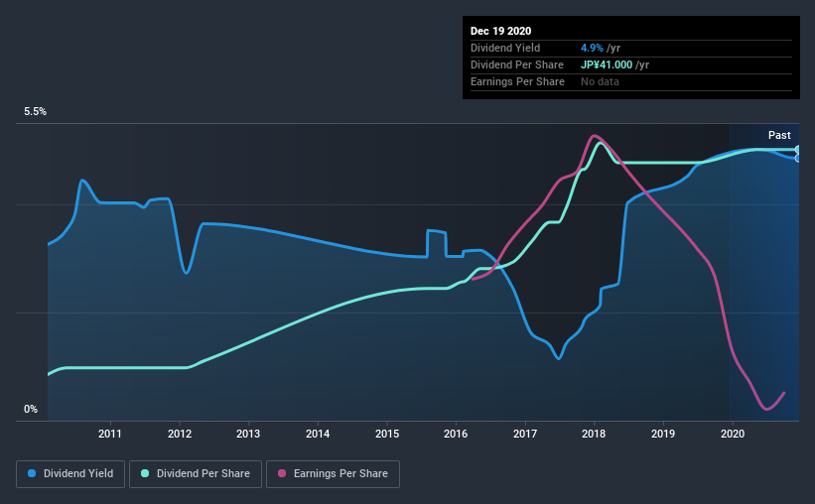Click the "Past" region label
Viewport: 815px width, 504px height.
tap(779, 135)
